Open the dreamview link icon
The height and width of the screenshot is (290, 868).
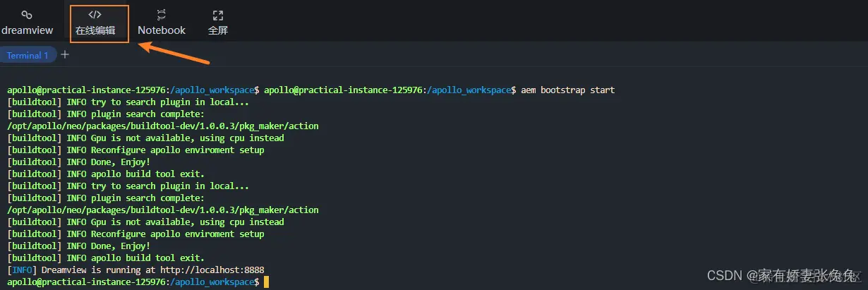point(27,15)
